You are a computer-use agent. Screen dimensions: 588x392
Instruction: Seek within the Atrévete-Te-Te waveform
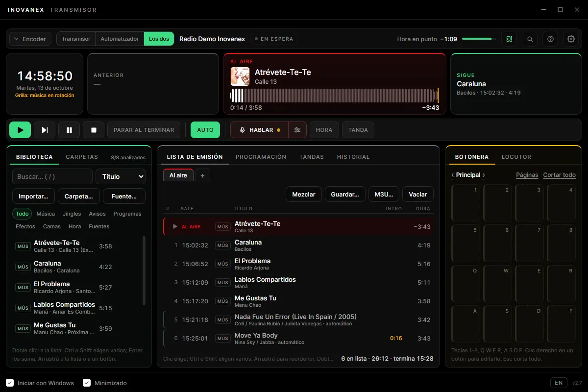pyautogui.click(x=335, y=95)
